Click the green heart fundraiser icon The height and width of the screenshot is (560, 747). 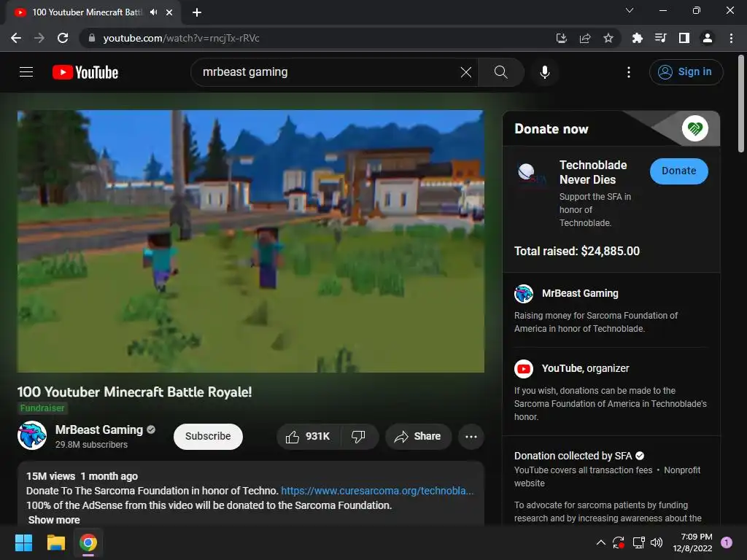[694, 128]
